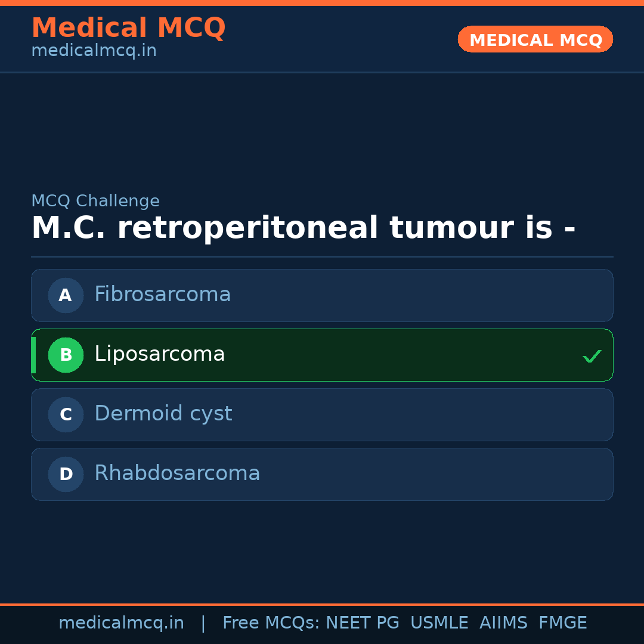This screenshot has height=644, width=644.
Task: Visit the medicalmcq.in footer link
Action: pos(121,623)
